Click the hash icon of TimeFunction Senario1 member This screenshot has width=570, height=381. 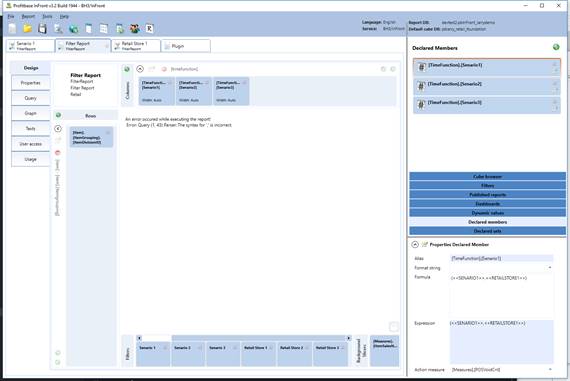click(421, 67)
